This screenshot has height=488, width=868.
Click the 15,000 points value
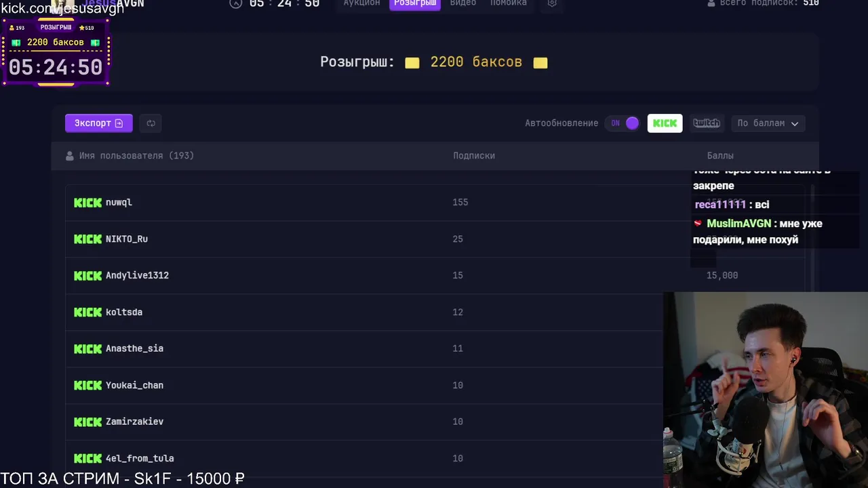tap(722, 276)
